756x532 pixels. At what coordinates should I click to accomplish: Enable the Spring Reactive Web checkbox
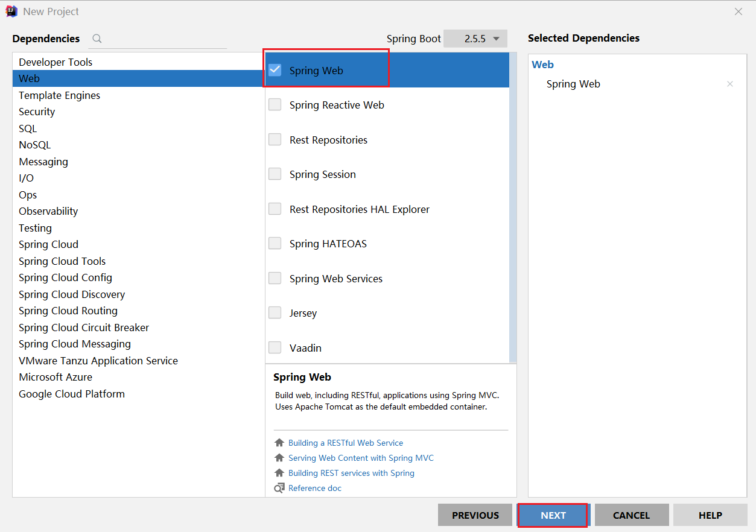[x=275, y=105]
